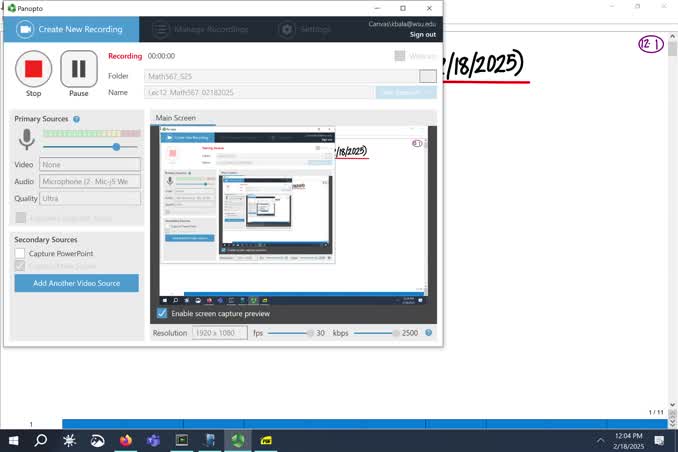Click the Sign out link
Viewport: 678px width, 452px height.
(422, 34)
